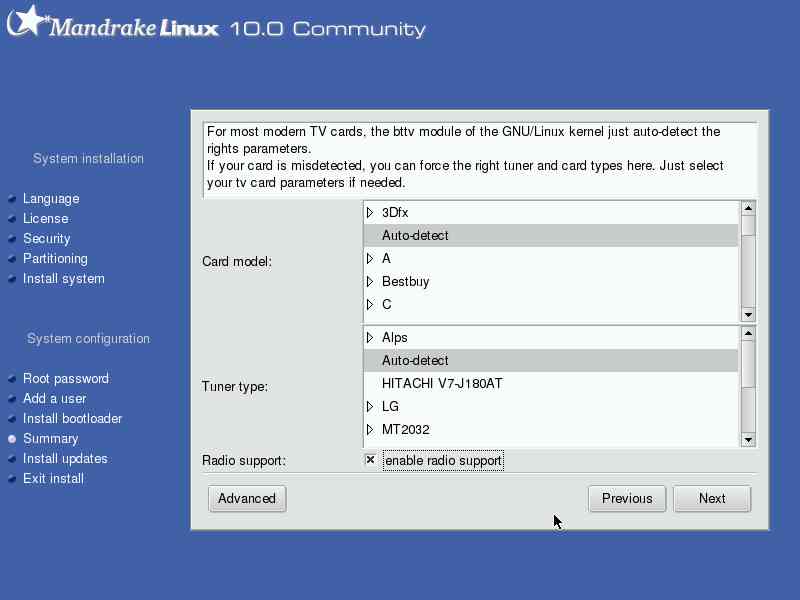Expand the A card model group
800x600 pixels.
point(370,259)
